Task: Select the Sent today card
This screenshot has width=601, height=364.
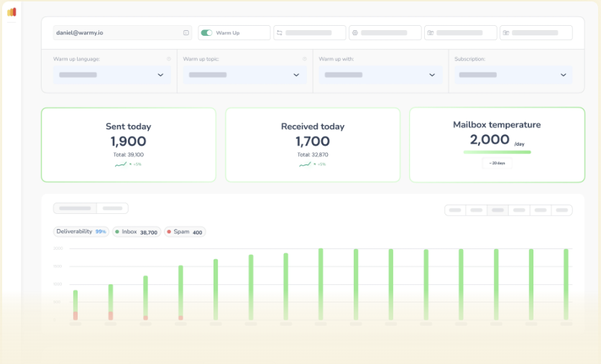Action: click(129, 145)
